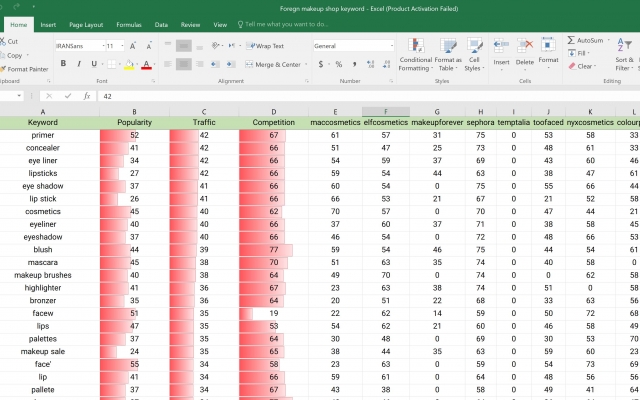Switch to the Page Layout tab
This screenshot has width=640, height=400.
coord(86,25)
